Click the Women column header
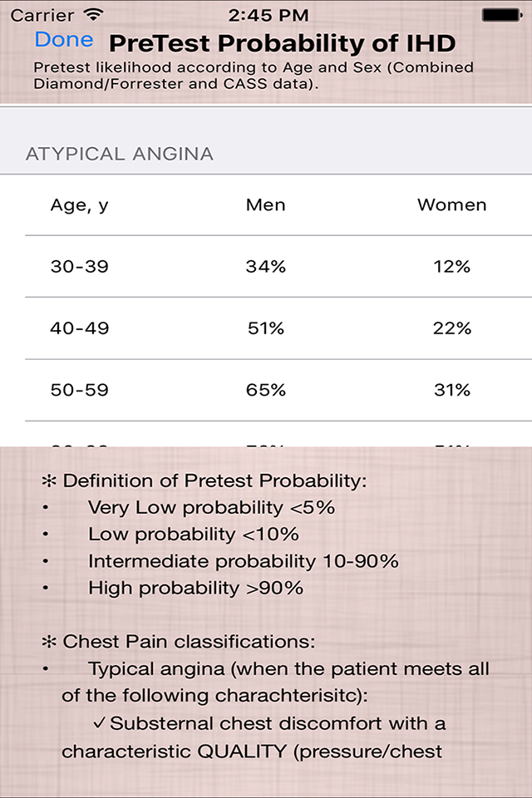 tap(451, 204)
